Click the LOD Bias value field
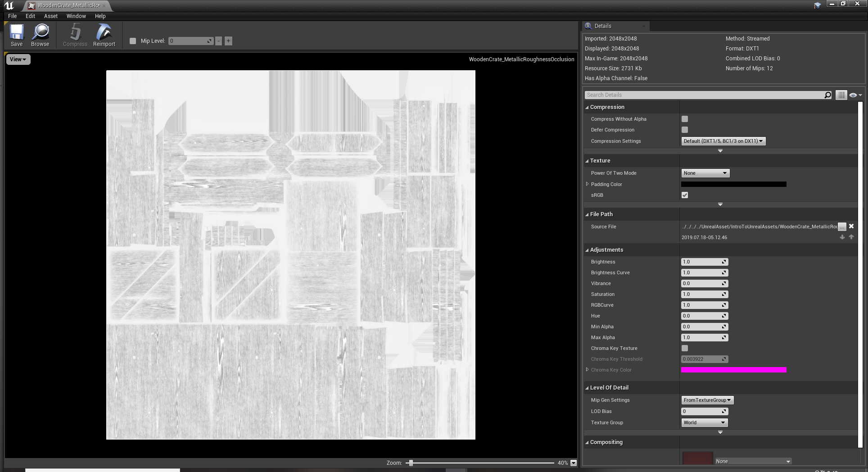This screenshot has height=472, width=868. (x=705, y=411)
